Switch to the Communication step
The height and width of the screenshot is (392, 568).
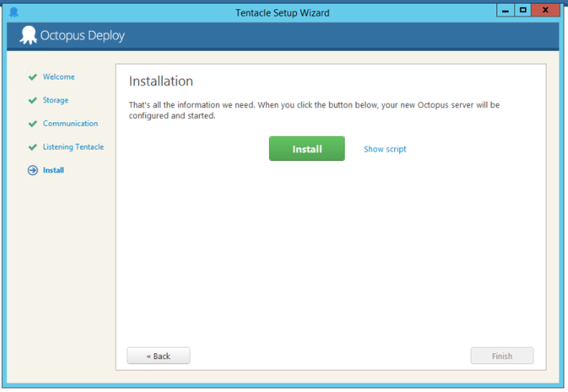[x=70, y=124]
